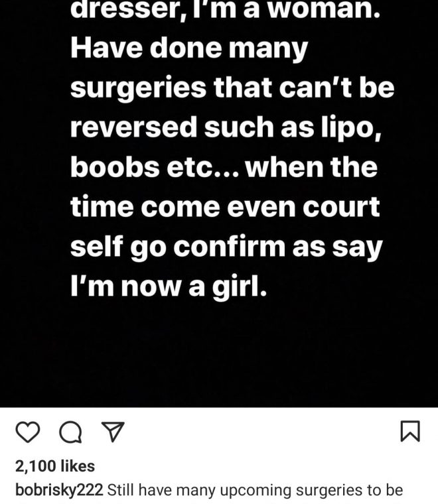View the 2,100 likes list
The height and width of the screenshot is (504, 438).
pyautogui.click(x=55, y=466)
